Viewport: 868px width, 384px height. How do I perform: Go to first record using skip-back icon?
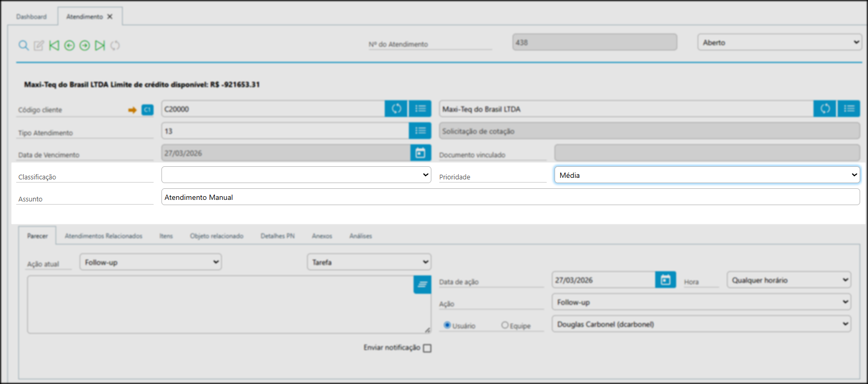click(54, 46)
